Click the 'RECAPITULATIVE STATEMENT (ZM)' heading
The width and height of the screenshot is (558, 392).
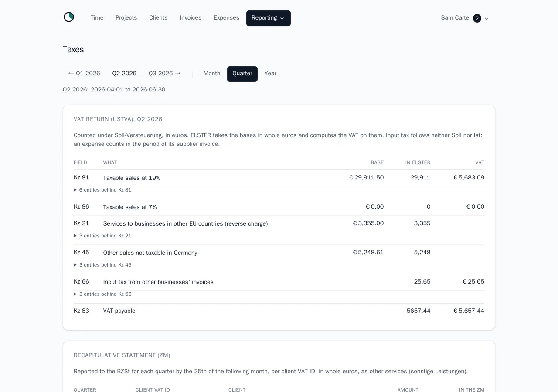[122, 355]
